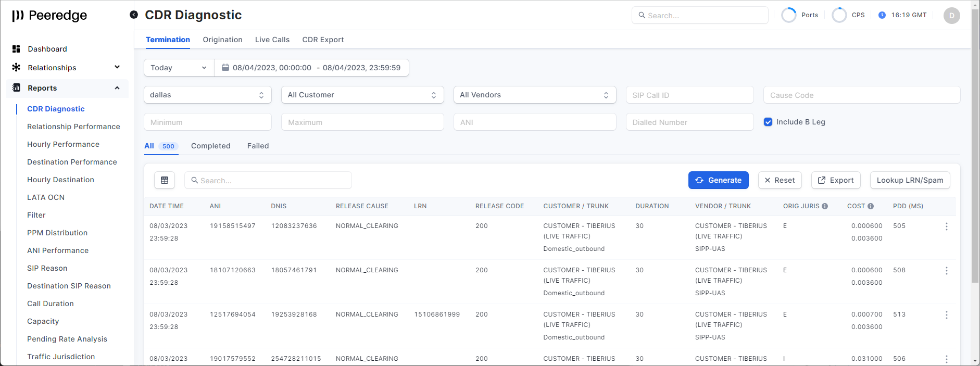
Task: Click the RELEASE CAUSE column header
Action: [x=362, y=206]
